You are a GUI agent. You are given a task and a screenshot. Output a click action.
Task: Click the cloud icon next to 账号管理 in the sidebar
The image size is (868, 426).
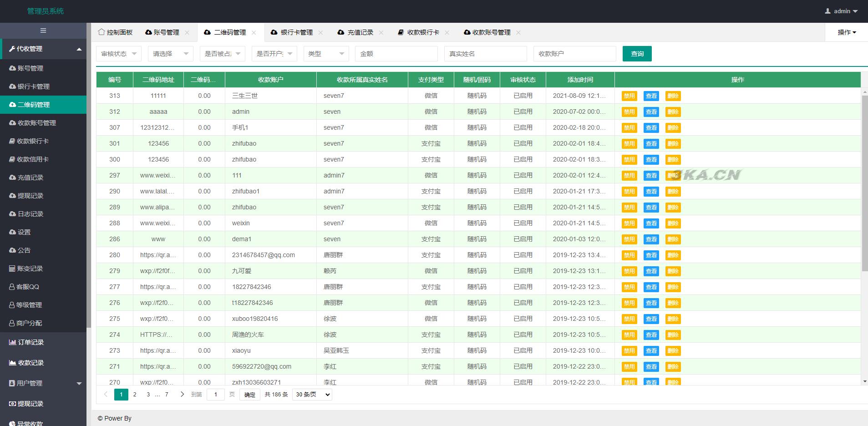[x=13, y=68]
